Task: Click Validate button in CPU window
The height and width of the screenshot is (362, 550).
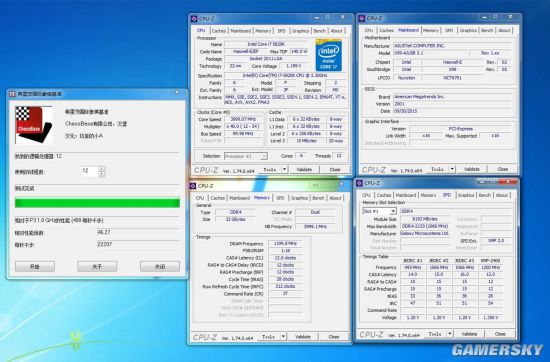Action: click(304, 169)
